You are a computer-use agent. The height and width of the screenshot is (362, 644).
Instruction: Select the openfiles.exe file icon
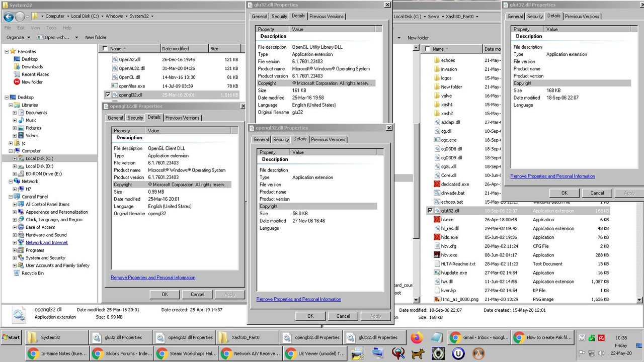pos(115,86)
